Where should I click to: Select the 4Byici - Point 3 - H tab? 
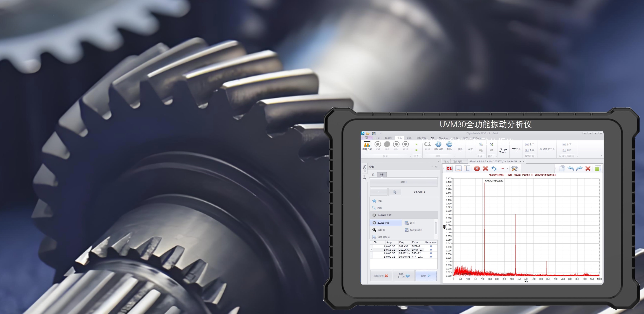pos(493,161)
